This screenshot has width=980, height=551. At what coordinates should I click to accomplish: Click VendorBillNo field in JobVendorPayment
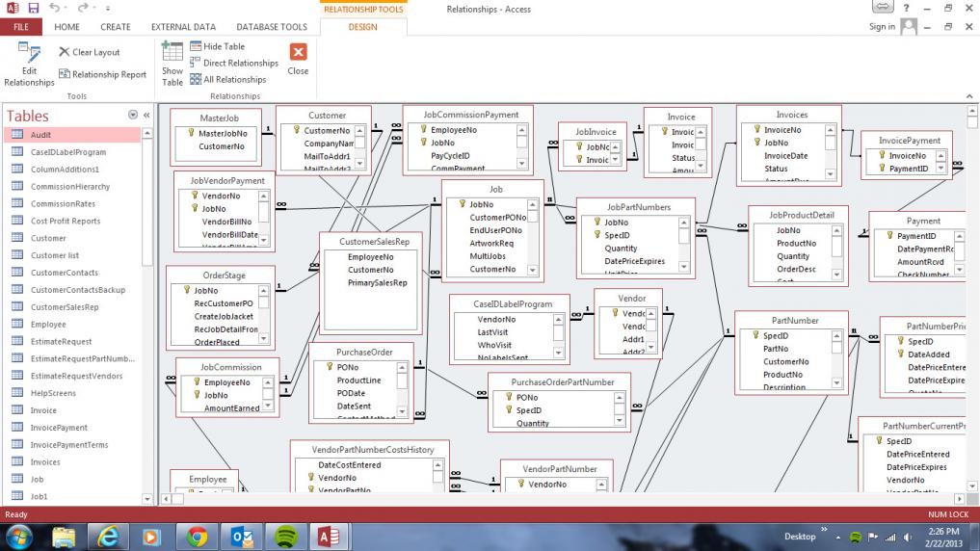coord(226,222)
